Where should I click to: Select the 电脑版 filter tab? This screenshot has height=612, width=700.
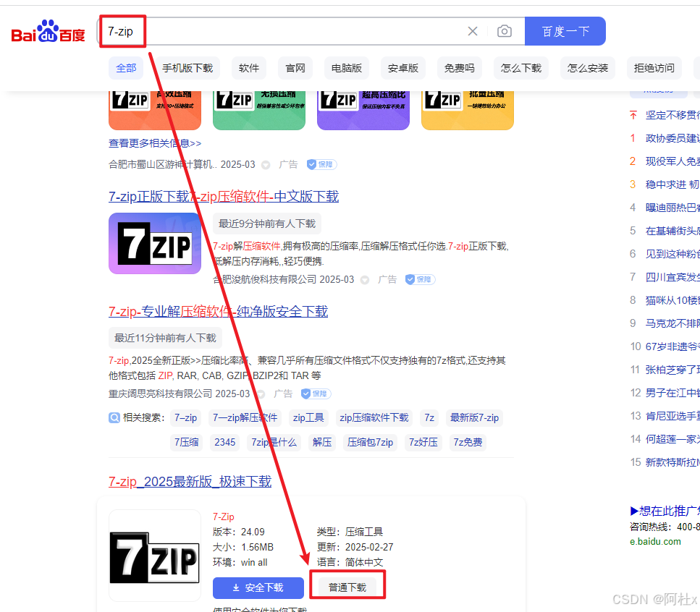[347, 68]
